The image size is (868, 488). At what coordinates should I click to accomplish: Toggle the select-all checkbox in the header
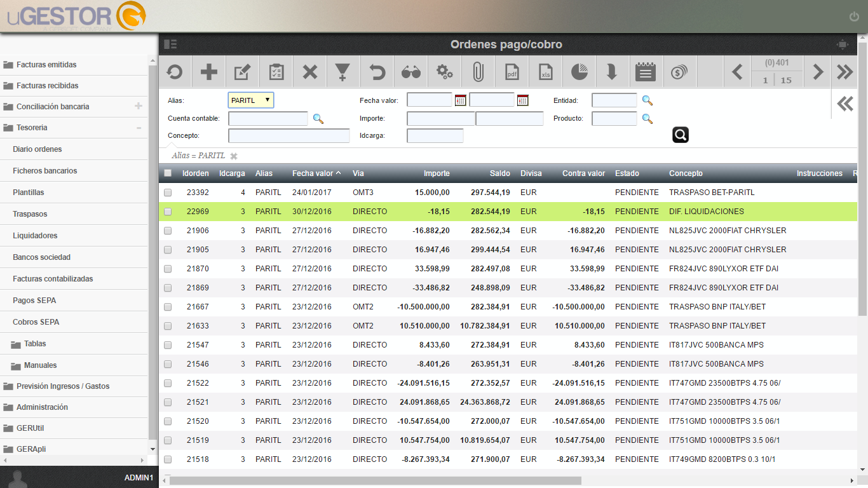click(168, 173)
